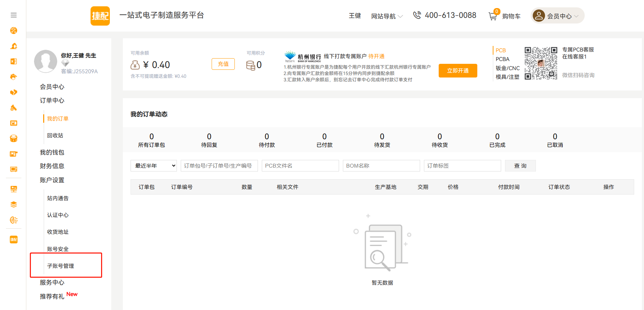Click the 充值 recharge button
Viewport: 644px width, 310px height.
(223, 64)
